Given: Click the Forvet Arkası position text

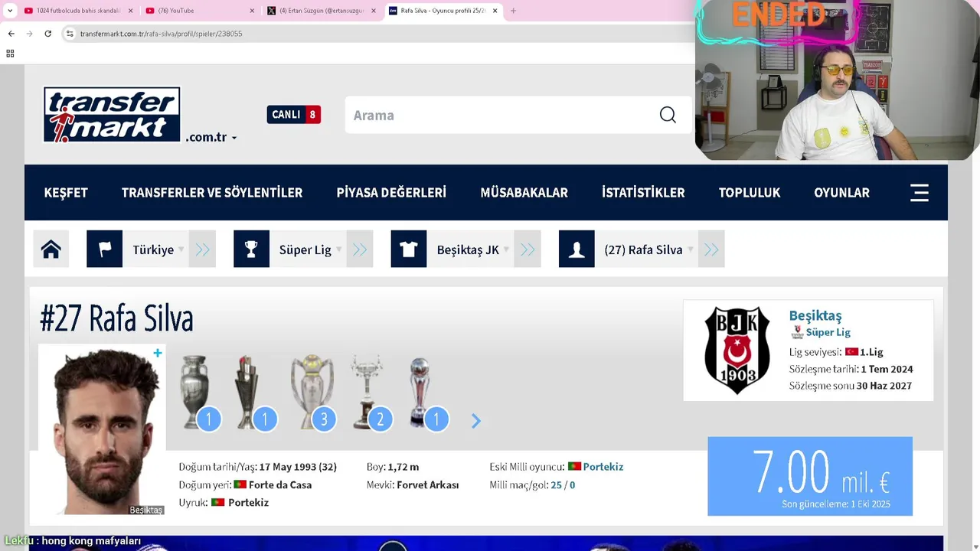Looking at the screenshot, I should [428, 484].
